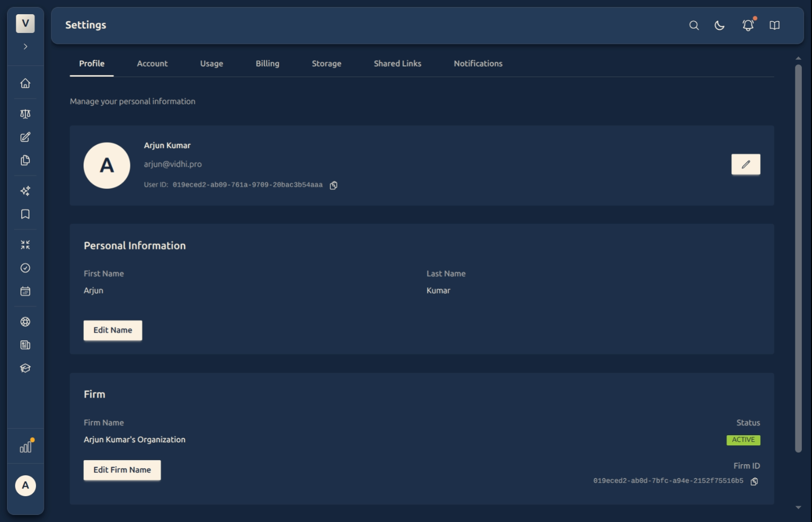The image size is (812, 522).
Task: Click the V logo in sidebar
Action: (x=25, y=23)
